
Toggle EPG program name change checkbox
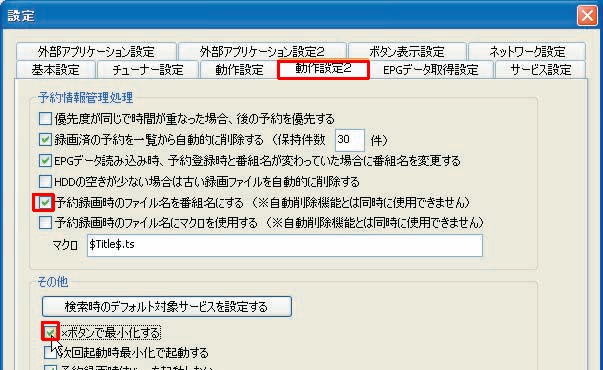point(45,160)
